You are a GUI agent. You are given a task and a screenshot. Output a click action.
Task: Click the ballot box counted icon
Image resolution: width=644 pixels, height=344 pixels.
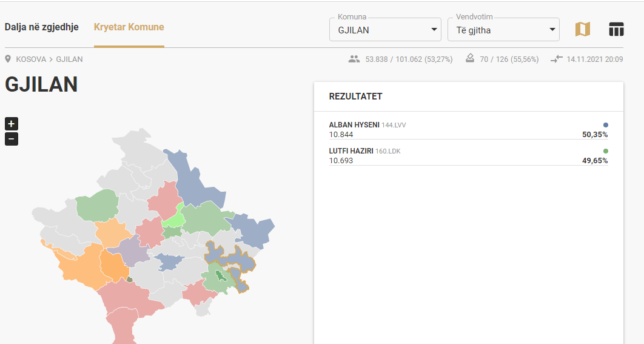pos(470,59)
